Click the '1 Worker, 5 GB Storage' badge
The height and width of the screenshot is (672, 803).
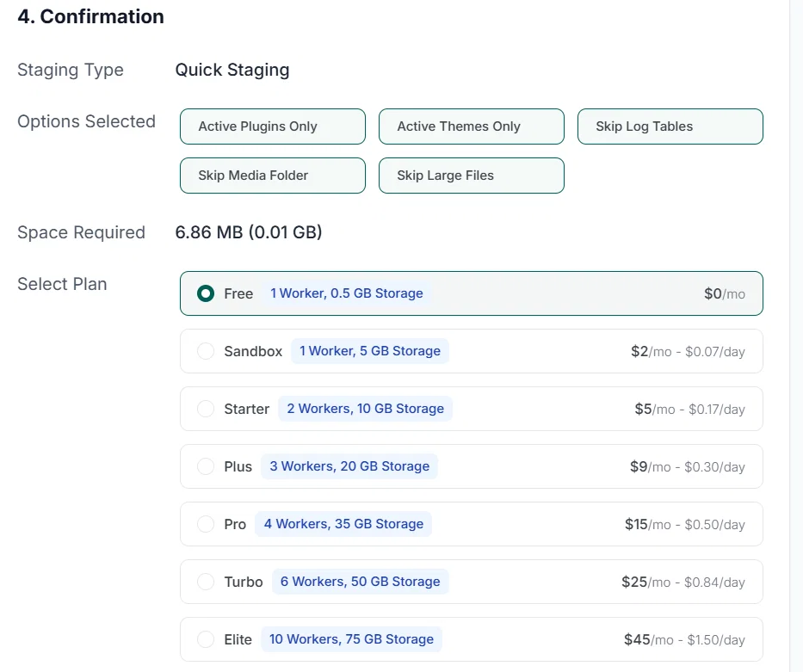click(370, 351)
